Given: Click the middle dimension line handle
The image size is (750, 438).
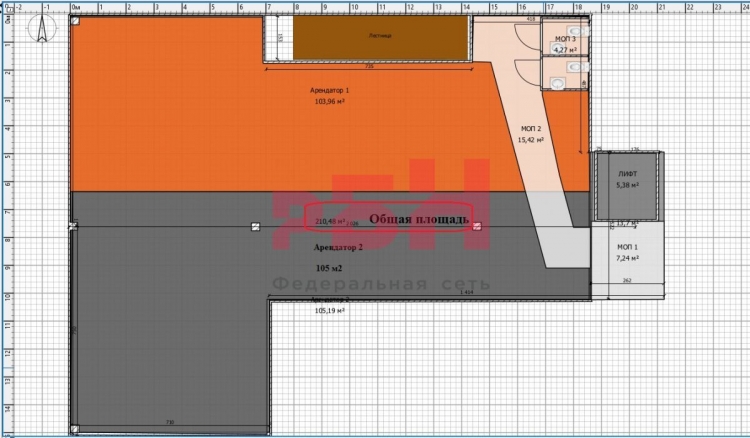Looking at the screenshot, I should [255, 227].
